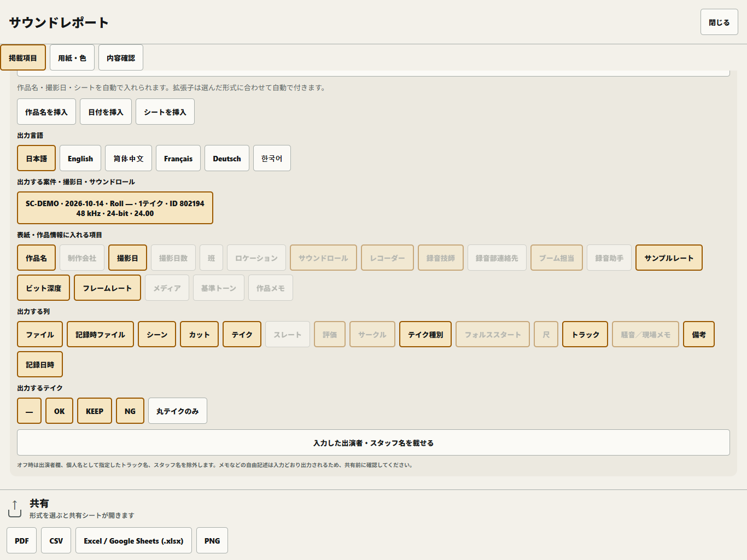This screenshot has height=560, width=747.
Task: Share the report as PDF
Action: [22, 540]
